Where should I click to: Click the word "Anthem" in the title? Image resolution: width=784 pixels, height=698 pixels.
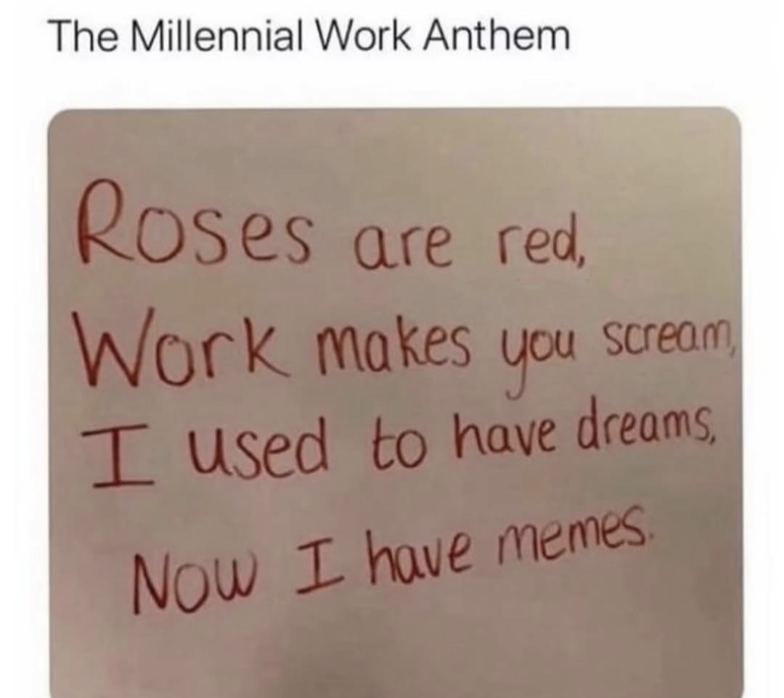click(497, 36)
